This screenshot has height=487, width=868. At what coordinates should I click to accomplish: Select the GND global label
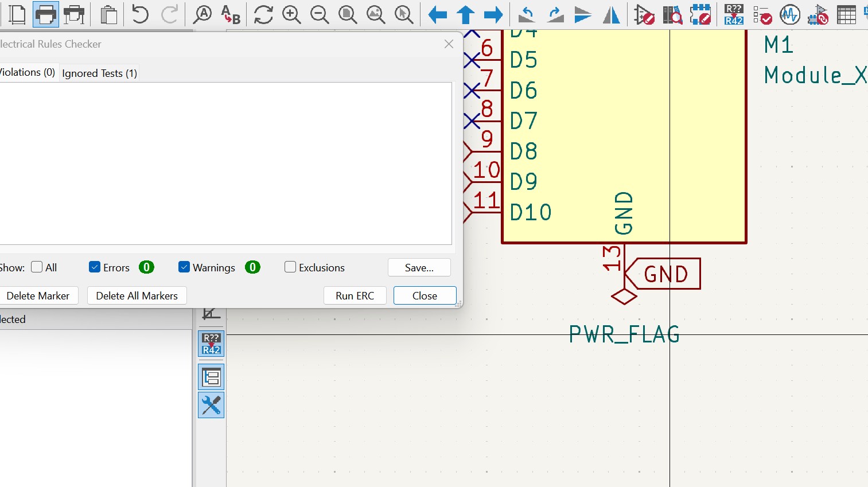point(663,274)
